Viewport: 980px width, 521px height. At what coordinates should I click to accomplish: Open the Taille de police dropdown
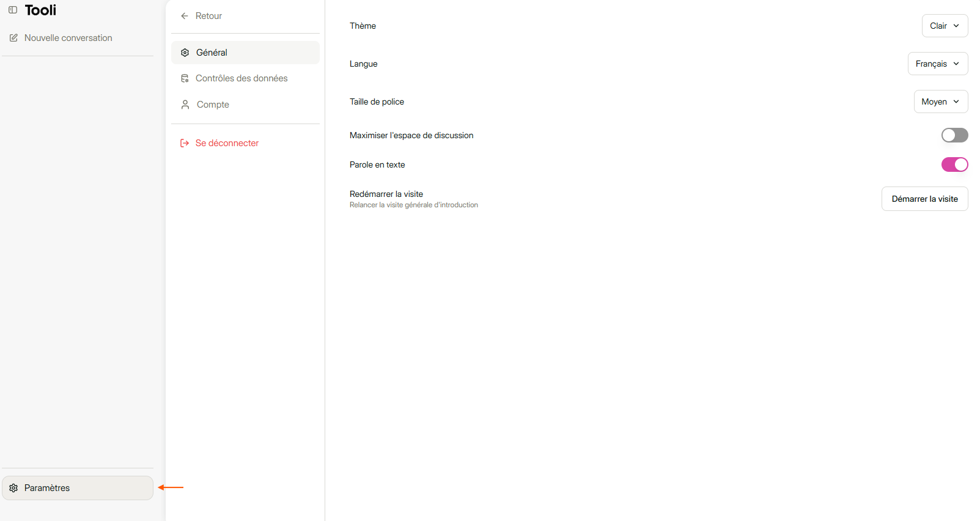(941, 102)
